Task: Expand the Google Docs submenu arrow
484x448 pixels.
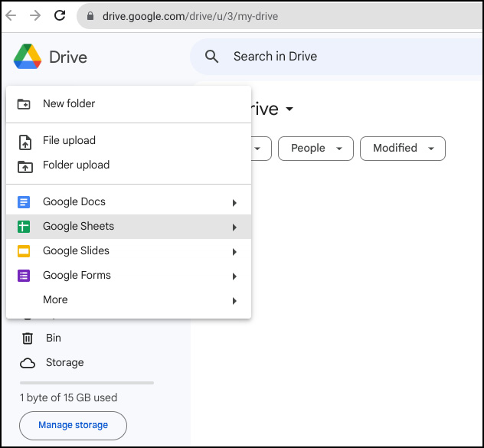Action: tap(234, 203)
